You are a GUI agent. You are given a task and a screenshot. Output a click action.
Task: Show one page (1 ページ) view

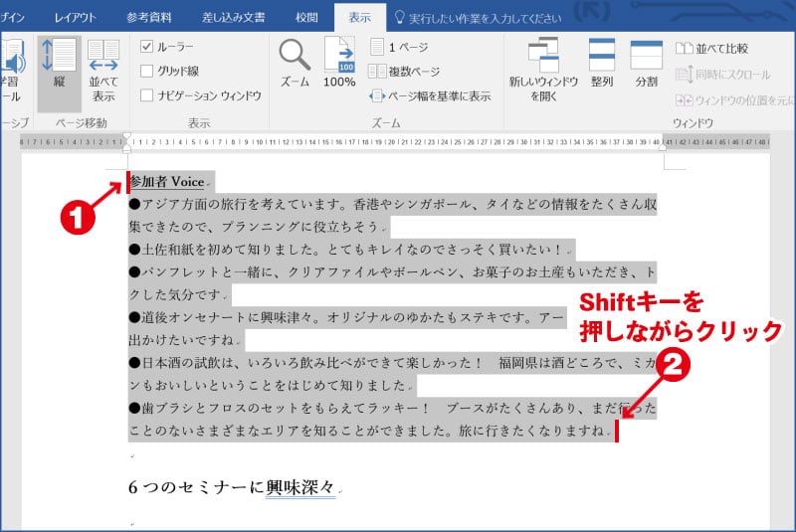pyautogui.click(x=399, y=47)
